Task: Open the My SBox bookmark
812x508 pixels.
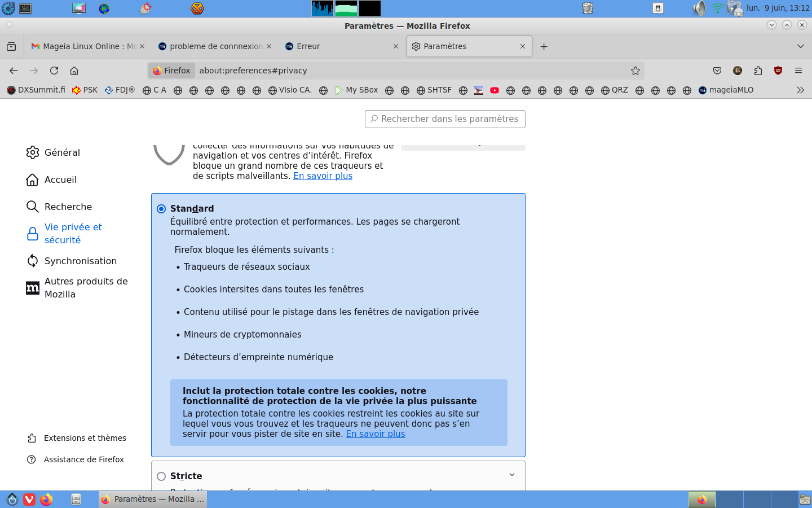Action: (356, 90)
